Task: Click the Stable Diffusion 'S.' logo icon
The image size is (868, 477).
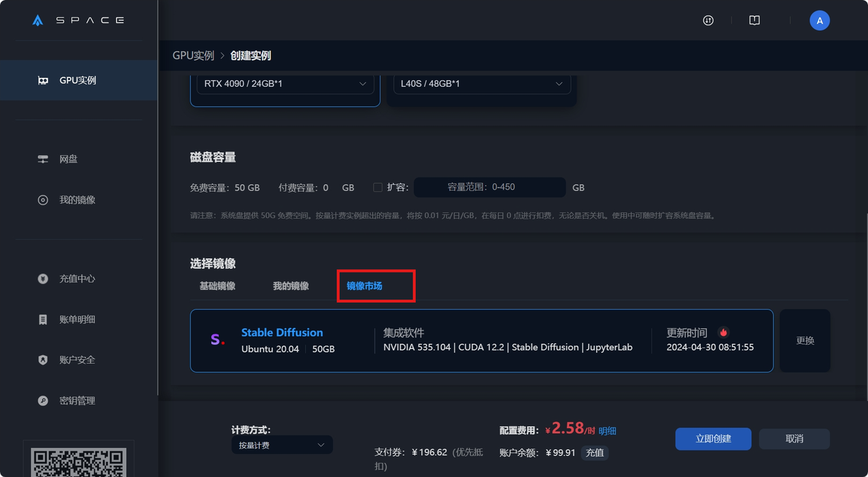Action: coord(217,339)
